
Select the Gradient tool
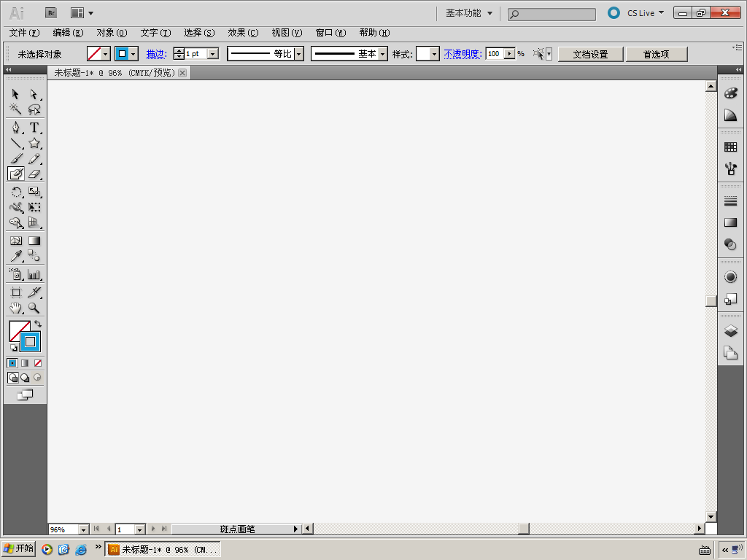[x=34, y=241]
